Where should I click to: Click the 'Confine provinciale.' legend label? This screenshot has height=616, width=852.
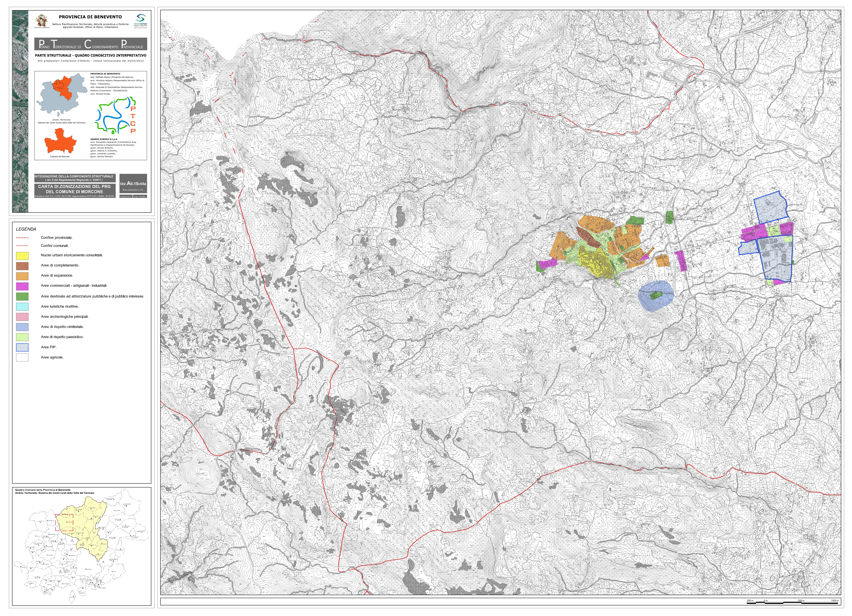(57, 238)
